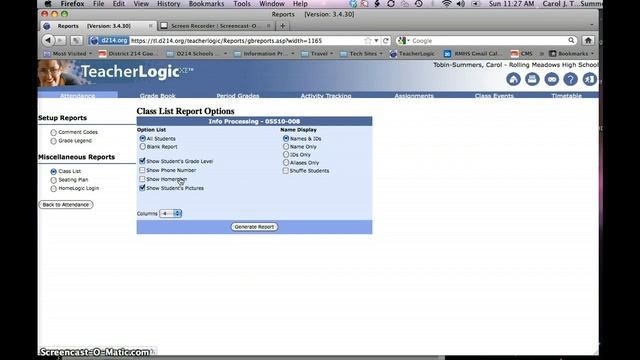Enable Shuffle Students checkbox
Image resolution: width=640 pixels, height=360 pixels.
coord(285,171)
